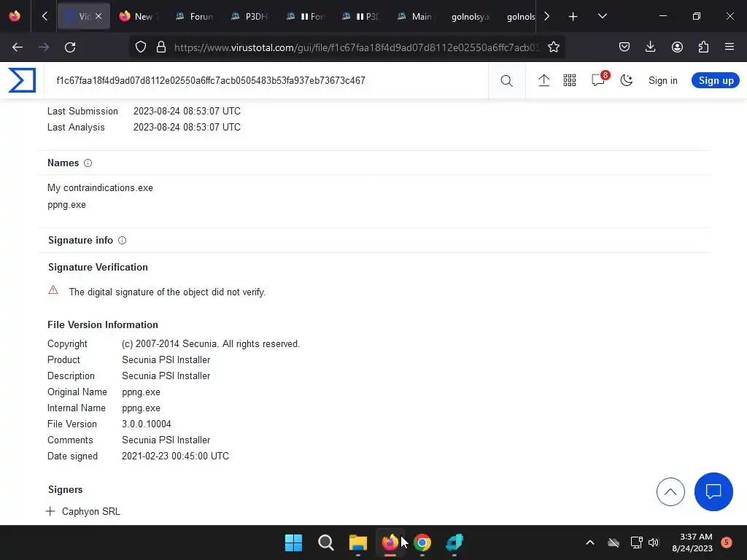Reload the current page

[x=70, y=47]
